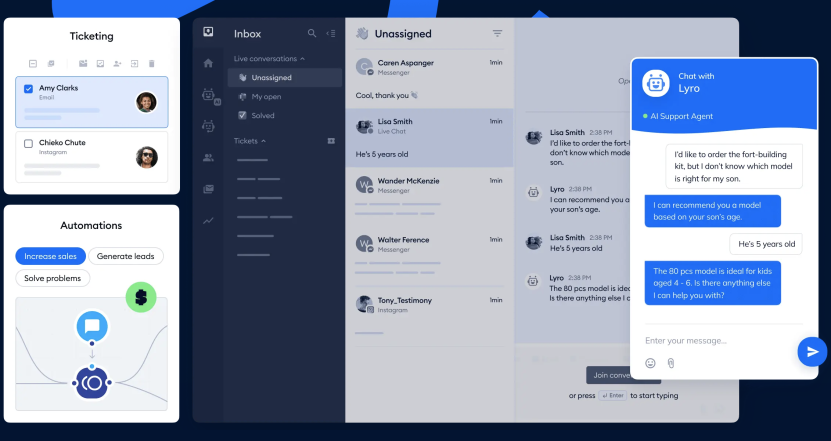
Task: Click the Enter key hint badge
Action: point(613,395)
